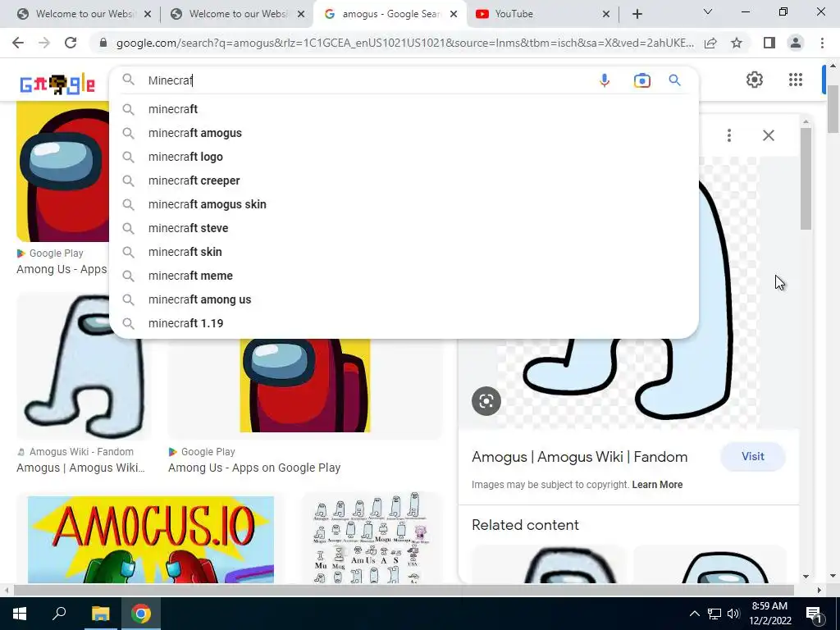Screen dimensions: 840x630
Task: Open the AMOGUS.IO image result
Action: (x=151, y=540)
